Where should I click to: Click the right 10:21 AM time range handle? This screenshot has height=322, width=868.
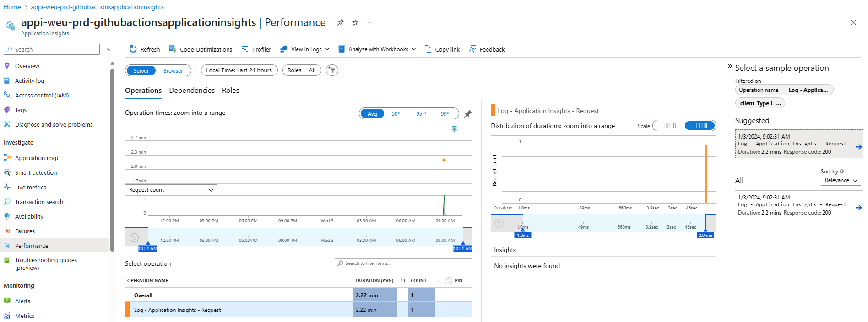[x=462, y=248]
